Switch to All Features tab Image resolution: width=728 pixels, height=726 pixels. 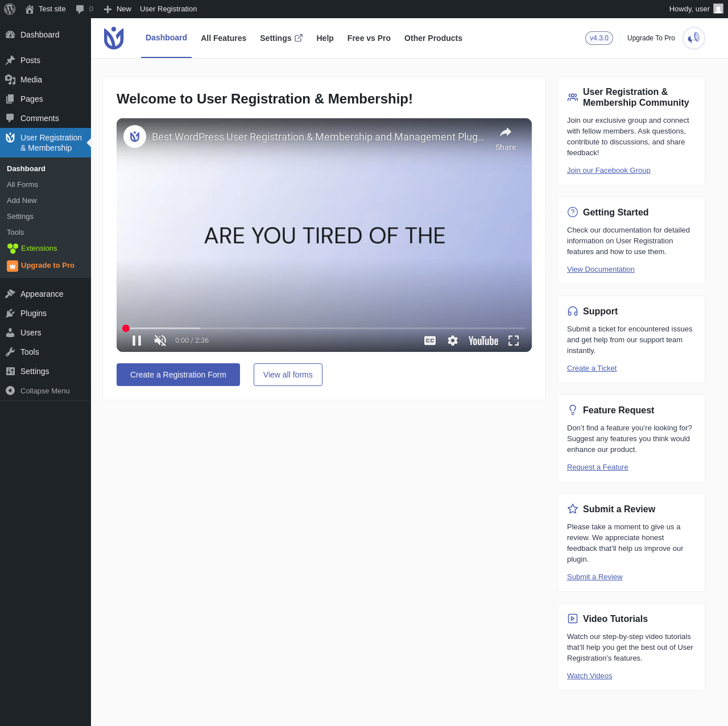pyautogui.click(x=224, y=38)
